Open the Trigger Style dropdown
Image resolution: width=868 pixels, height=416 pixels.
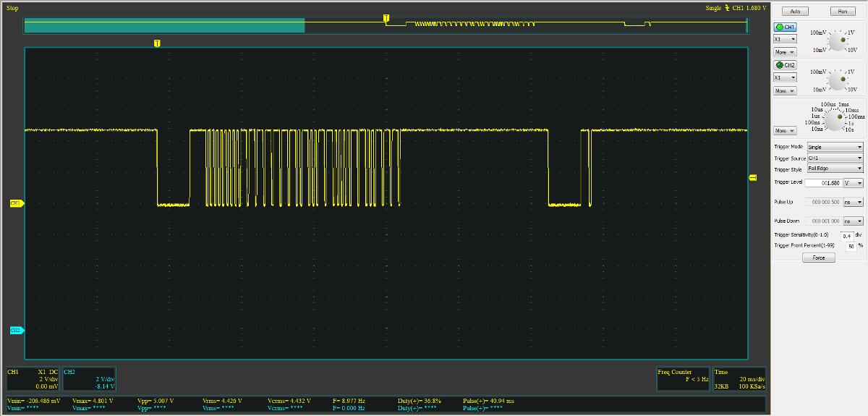coord(835,169)
